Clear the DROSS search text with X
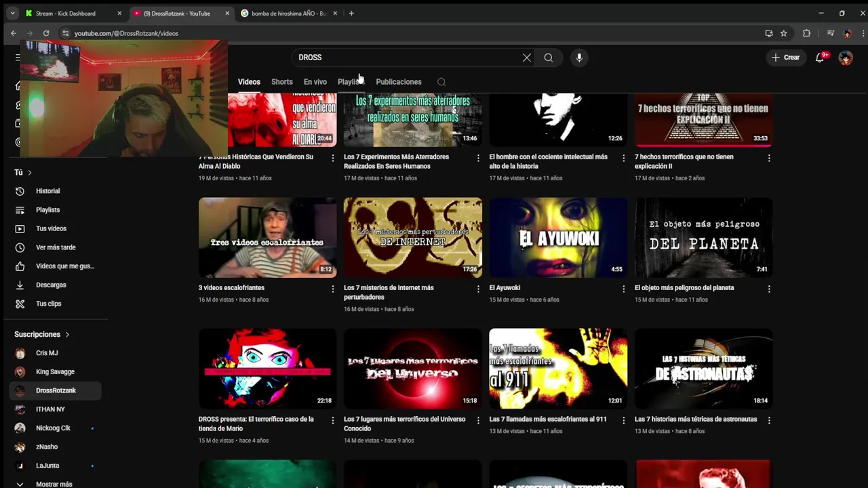 (527, 58)
